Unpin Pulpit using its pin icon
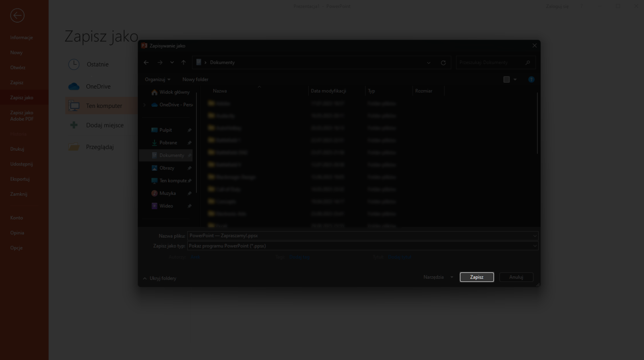Viewport: 644px width, 360px height. coord(190,130)
